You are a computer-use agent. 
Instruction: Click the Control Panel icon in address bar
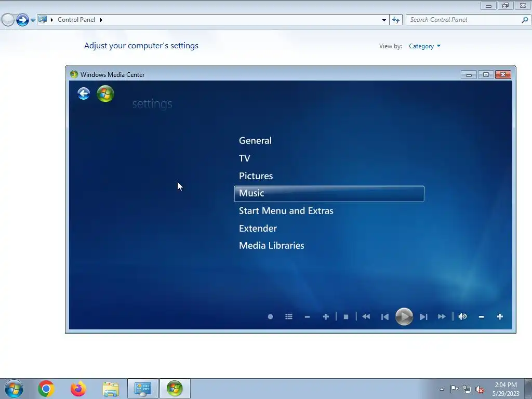tap(43, 20)
